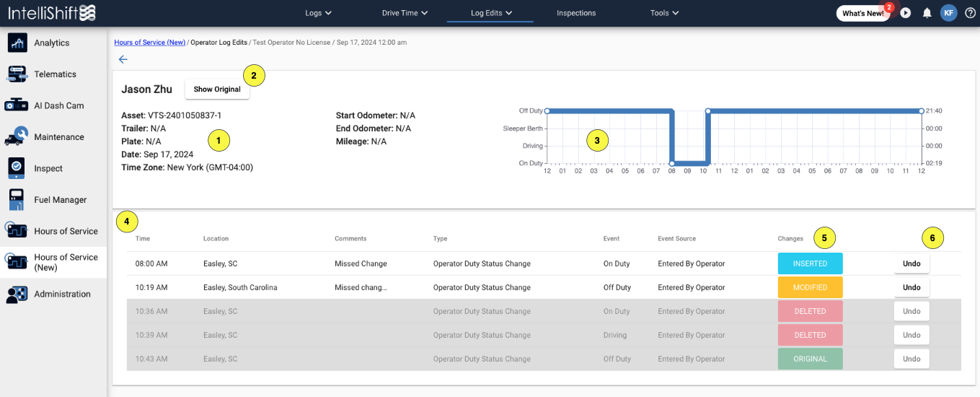Click the Date Sep 17, 2024 text

tap(157, 154)
